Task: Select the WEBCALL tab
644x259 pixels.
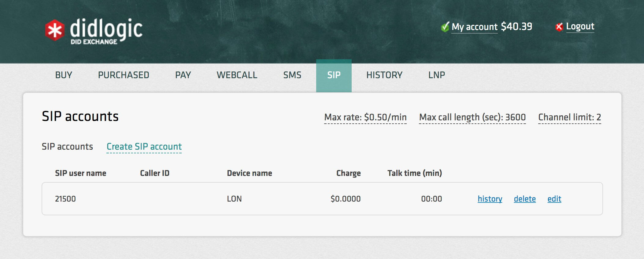Action: click(237, 75)
